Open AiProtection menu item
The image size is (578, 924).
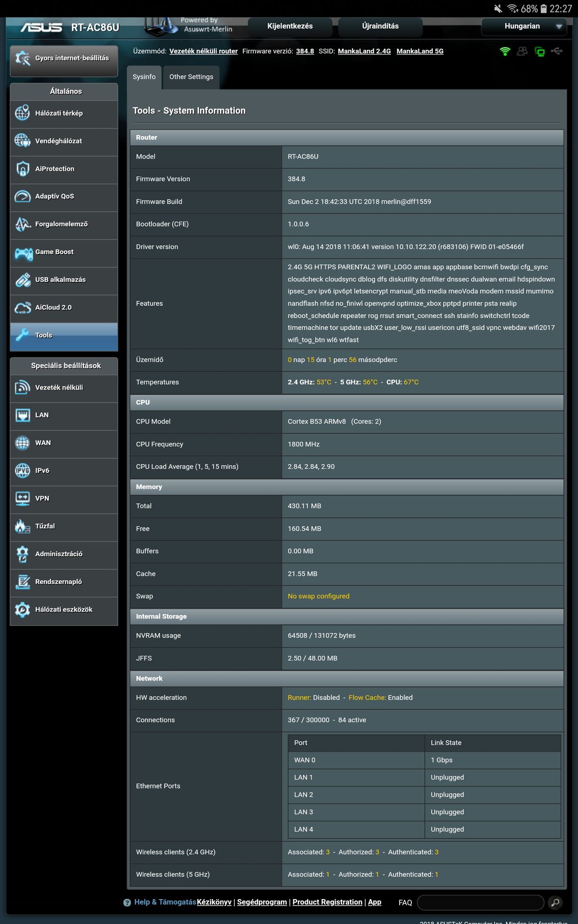(64, 169)
